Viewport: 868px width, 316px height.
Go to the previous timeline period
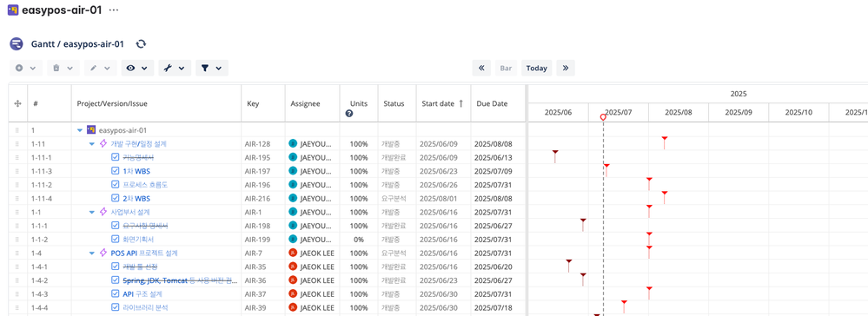click(481, 68)
